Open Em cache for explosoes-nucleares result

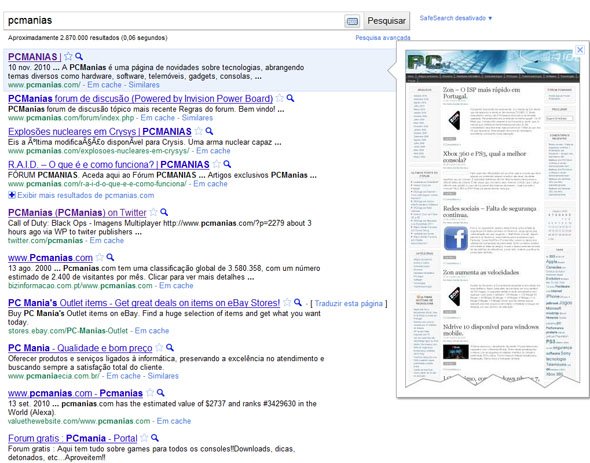[x=213, y=151]
